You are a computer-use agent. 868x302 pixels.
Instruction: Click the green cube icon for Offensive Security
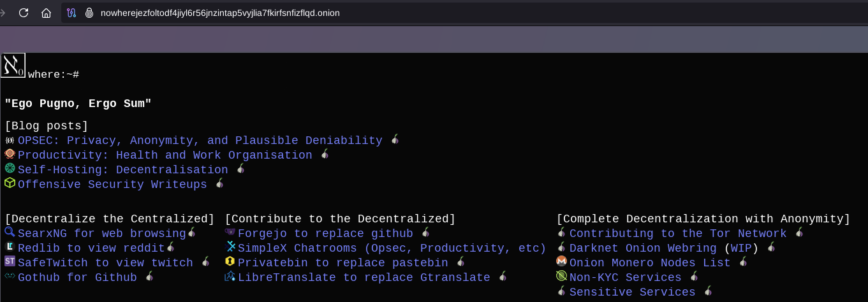pos(10,183)
